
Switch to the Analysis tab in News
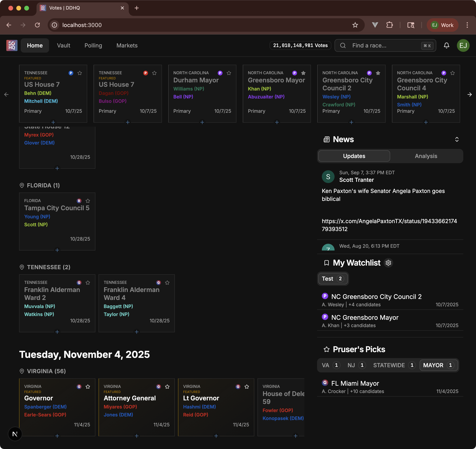click(426, 156)
